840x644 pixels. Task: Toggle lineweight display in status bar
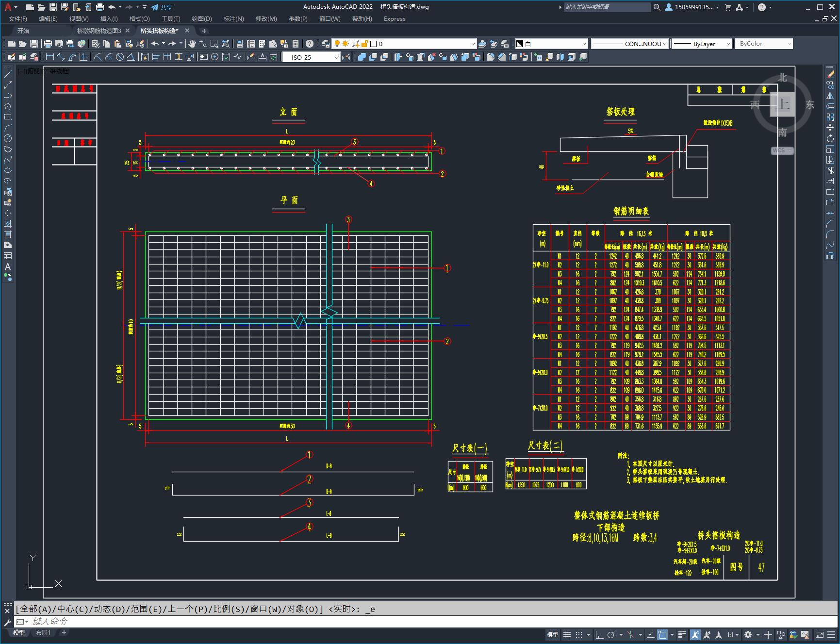click(682, 634)
